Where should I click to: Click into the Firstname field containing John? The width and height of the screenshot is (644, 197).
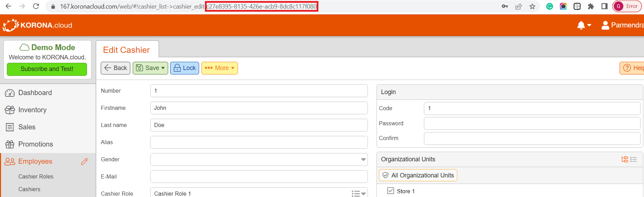259,108
